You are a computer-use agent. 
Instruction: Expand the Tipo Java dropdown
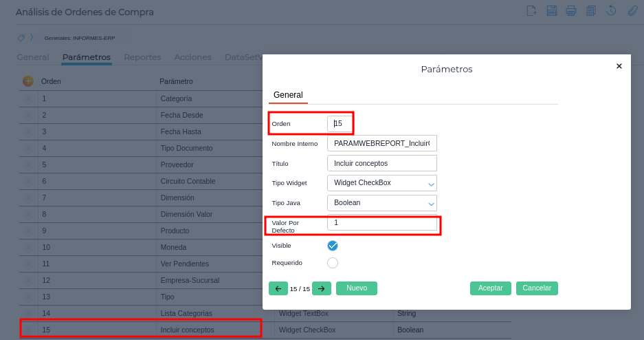click(x=382, y=203)
